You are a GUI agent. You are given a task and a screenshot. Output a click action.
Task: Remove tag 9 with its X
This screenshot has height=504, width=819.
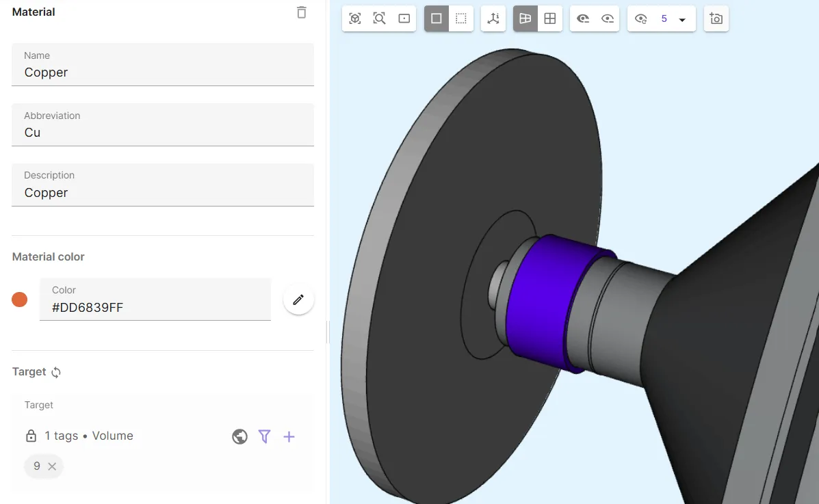[52, 466]
